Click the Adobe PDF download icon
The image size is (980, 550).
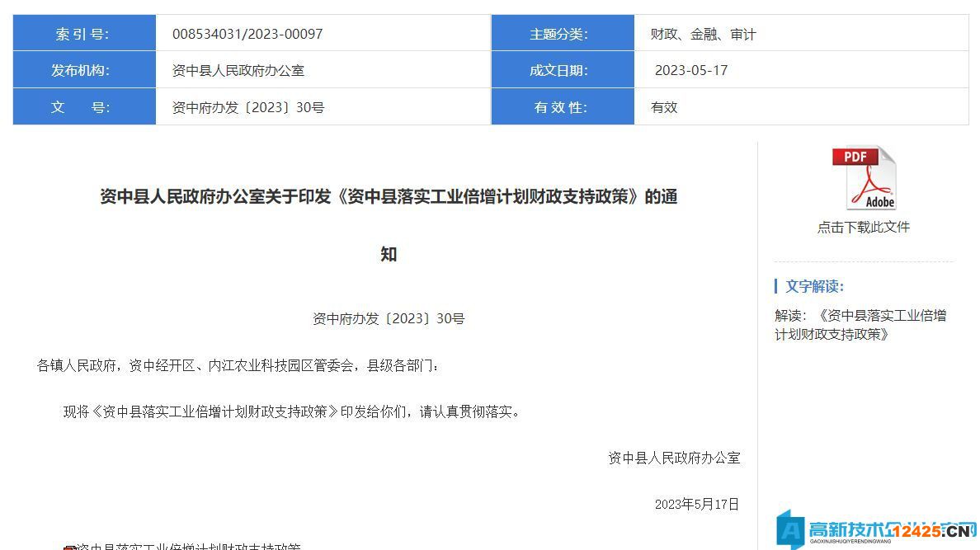865,177
